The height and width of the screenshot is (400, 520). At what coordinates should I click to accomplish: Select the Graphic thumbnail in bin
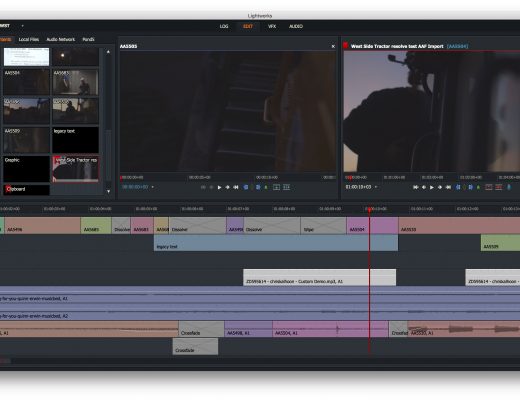[26, 169]
